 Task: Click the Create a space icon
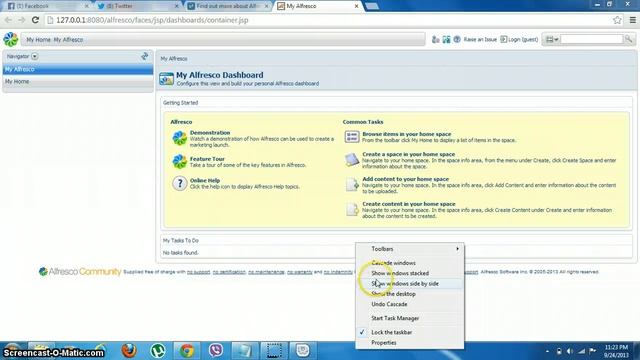pos(351,160)
